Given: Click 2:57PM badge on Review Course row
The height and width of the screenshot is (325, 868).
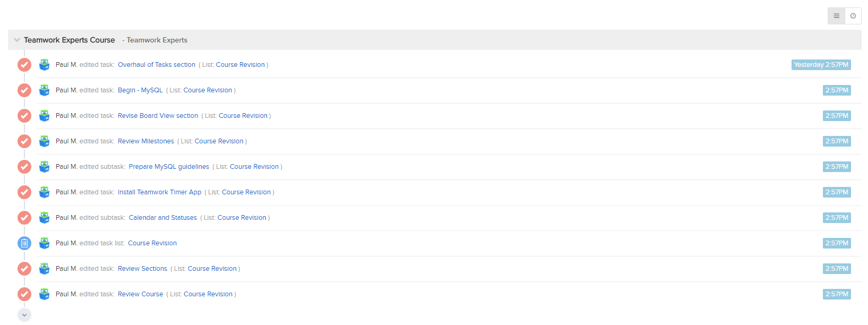Looking at the screenshot, I should pyautogui.click(x=837, y=294).
